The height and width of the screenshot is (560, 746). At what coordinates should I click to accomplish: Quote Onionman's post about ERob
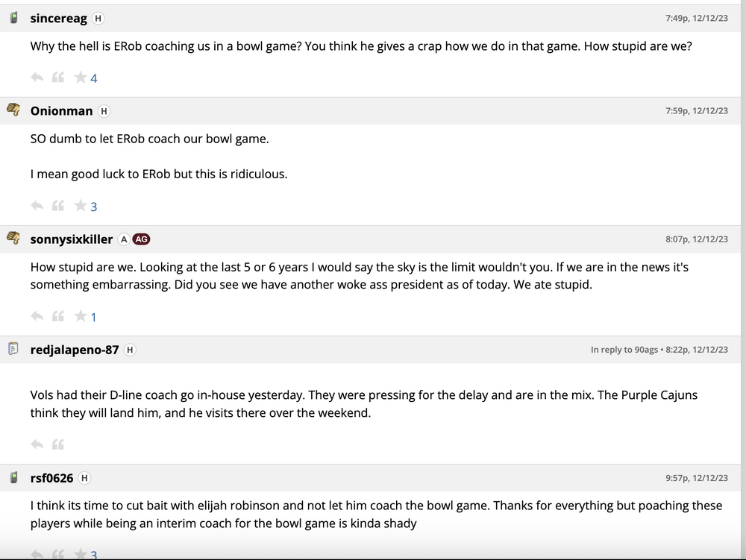coord(58,206)
